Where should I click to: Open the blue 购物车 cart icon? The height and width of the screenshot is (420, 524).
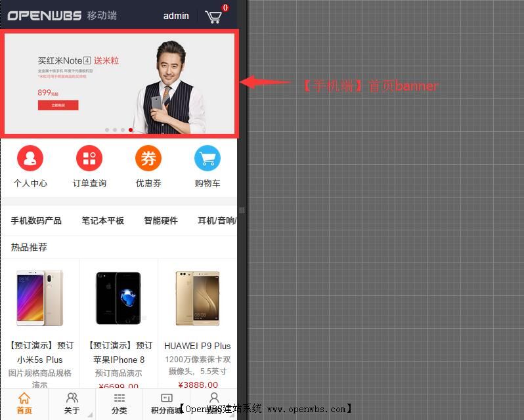(207, 159)
